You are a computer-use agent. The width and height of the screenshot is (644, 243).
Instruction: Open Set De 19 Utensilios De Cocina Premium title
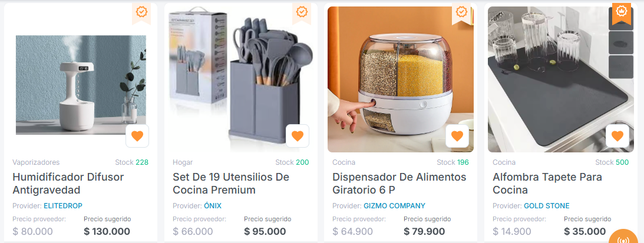[231, 184]
